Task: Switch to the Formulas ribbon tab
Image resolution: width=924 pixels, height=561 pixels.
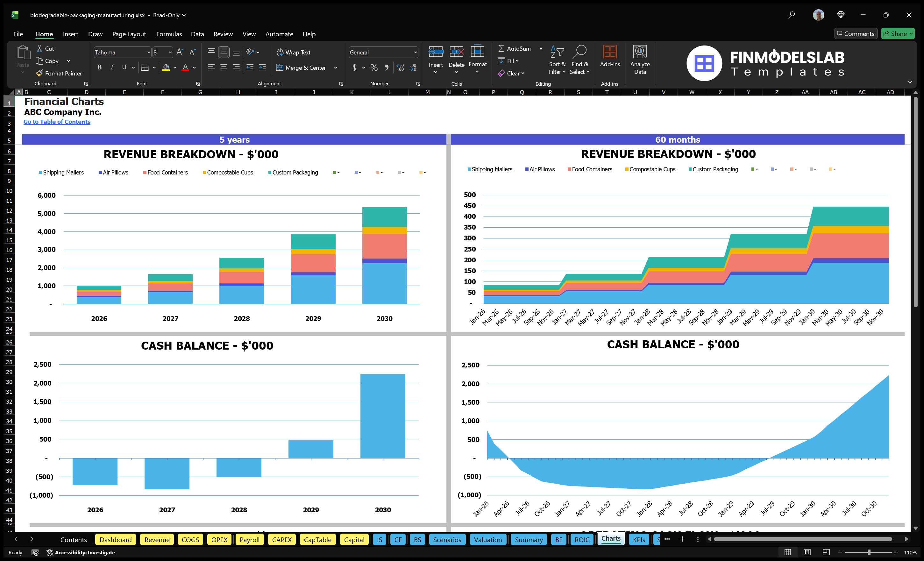Action: (169, 34)
